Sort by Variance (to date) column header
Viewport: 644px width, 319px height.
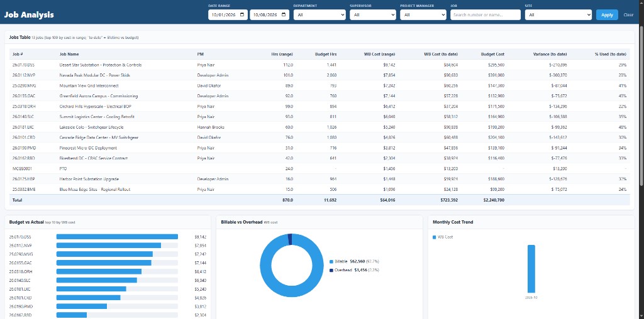pyautogui.click(x=550, y=54)
